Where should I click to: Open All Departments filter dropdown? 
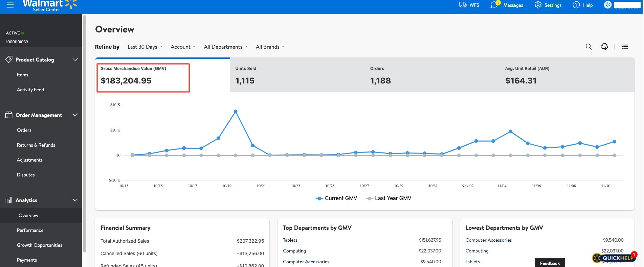(x=225, y=47)
